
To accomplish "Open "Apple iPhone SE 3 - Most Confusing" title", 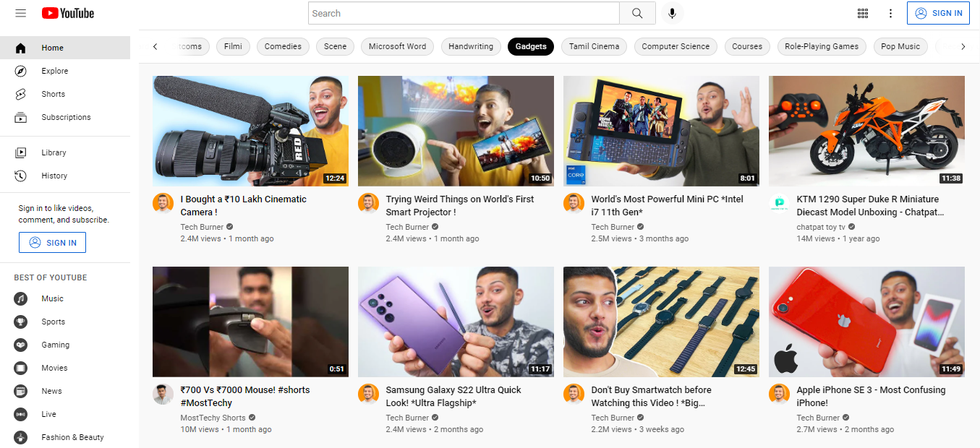I will click(871, 397).
